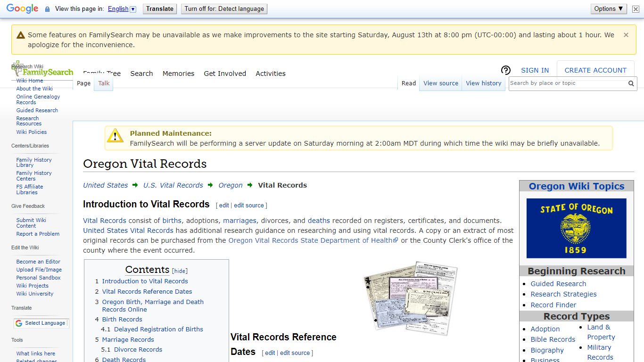Open Oregon Wiki Topics heading link

577,186
